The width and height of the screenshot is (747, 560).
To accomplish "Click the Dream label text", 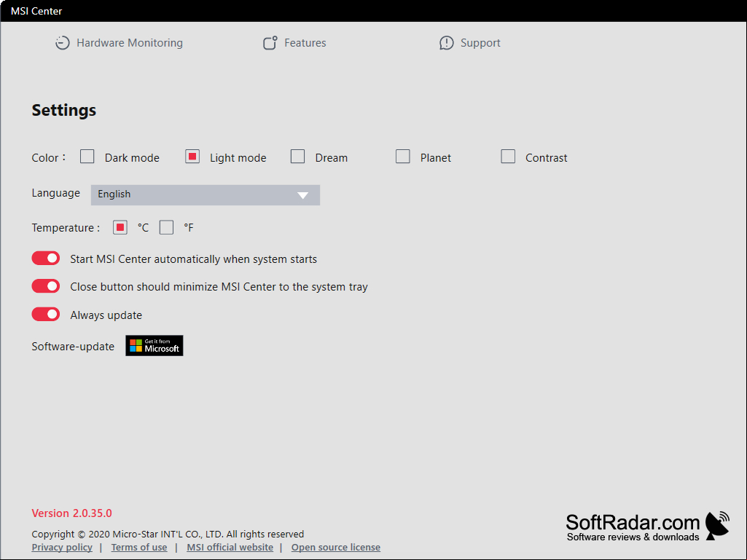I will coord(332,157).
